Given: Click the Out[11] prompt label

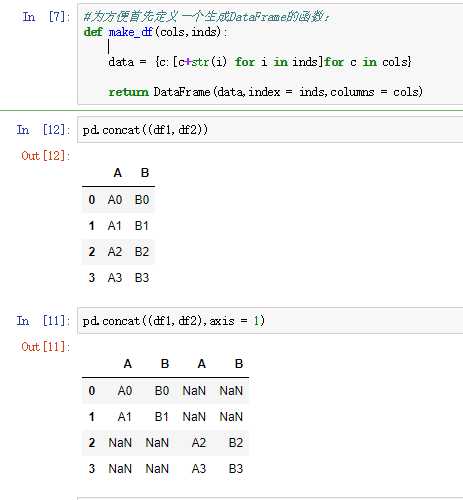Looking at the screenshot, I should [x=46, y=347].
